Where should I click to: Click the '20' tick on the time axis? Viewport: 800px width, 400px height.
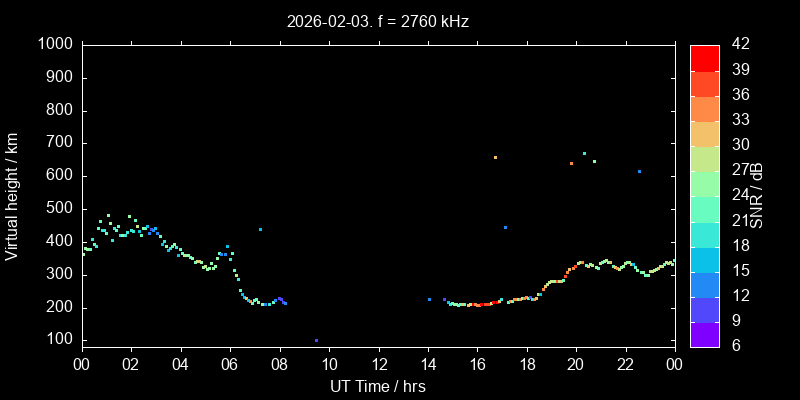tap(576, 365)
